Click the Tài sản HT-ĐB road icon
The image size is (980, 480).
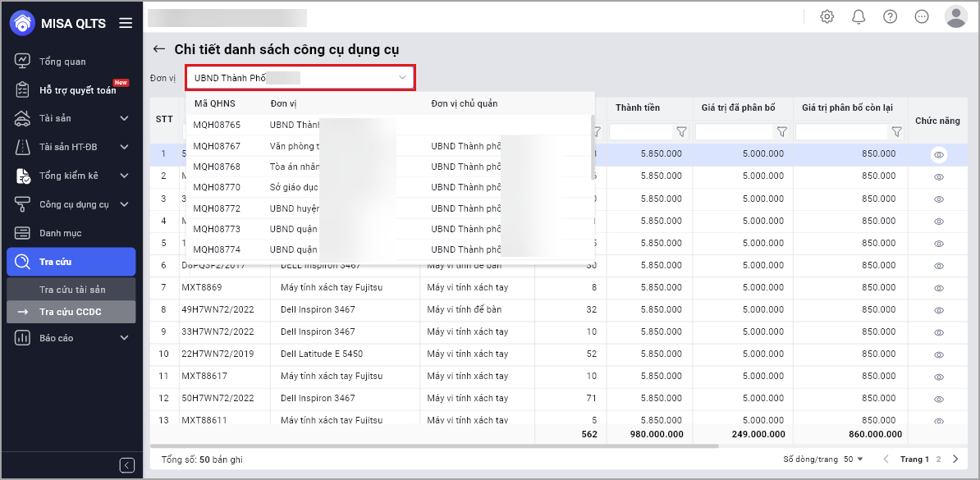pyautogui.click(x=22, y=147)
